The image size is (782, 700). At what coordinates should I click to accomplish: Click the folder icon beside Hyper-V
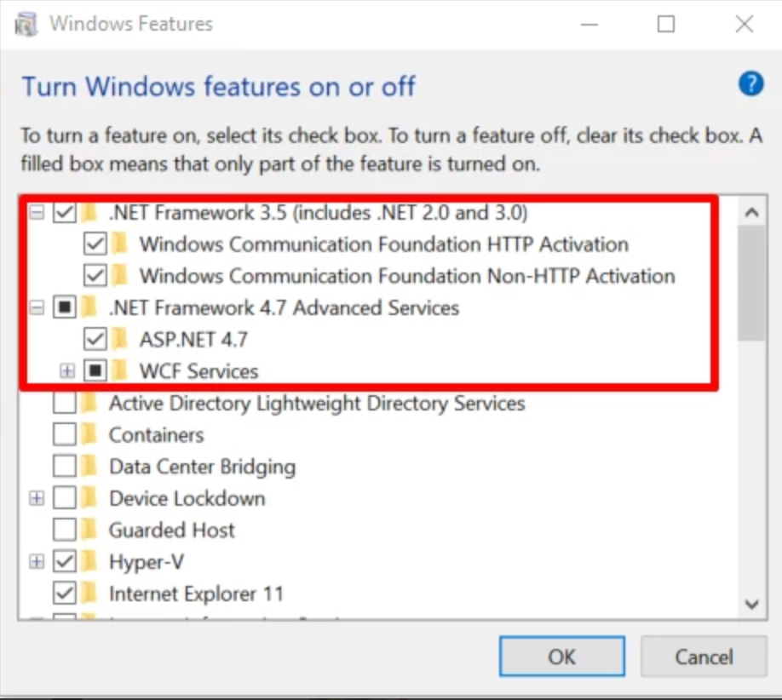coord(89,562)
